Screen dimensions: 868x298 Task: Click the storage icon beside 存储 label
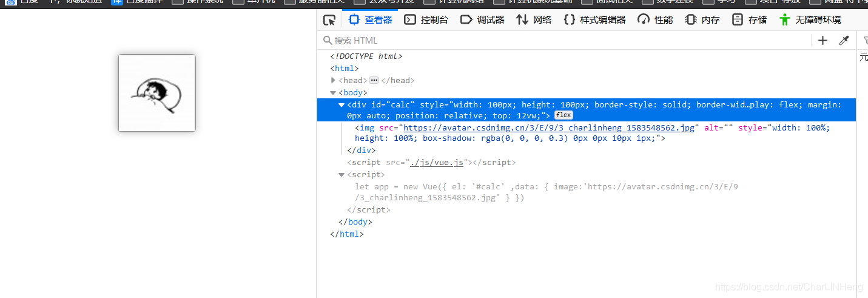tap(738, 20)
